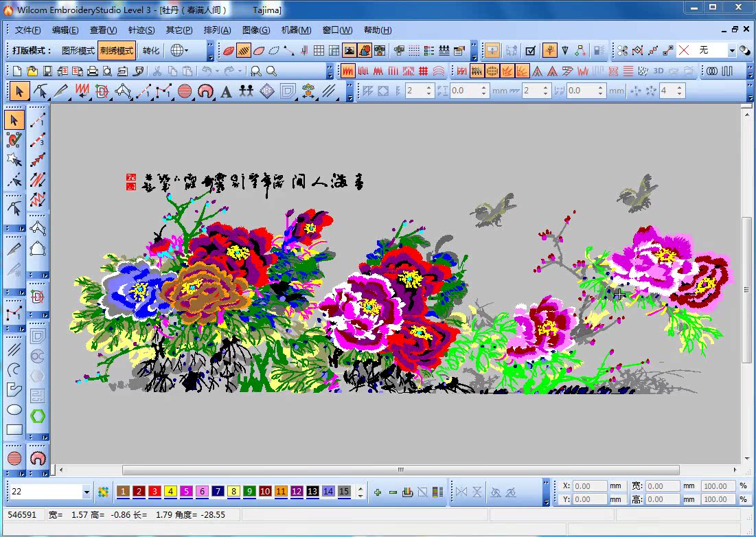Toggle the checkmark box icon
Image resolution: width=756 pixels, height=537 pixels.
point(530,50)
